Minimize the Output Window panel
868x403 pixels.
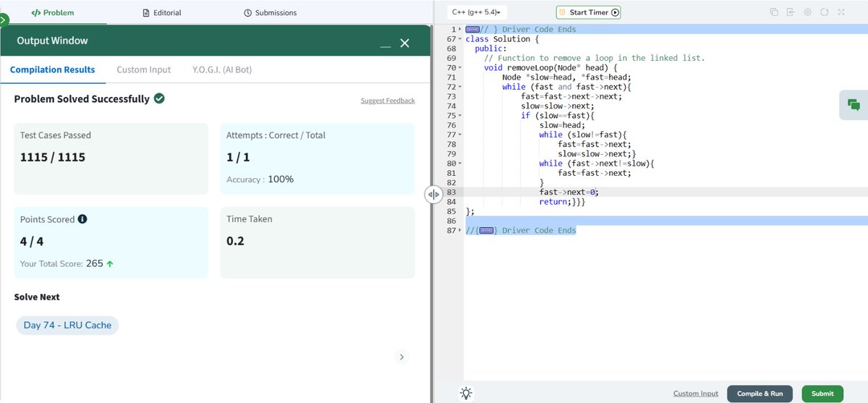[386, 45]
